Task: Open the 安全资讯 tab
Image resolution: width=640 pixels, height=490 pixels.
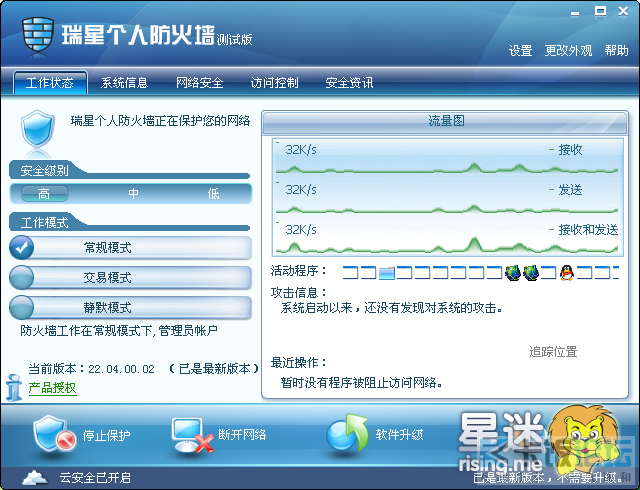Action: tap(349, 83)
